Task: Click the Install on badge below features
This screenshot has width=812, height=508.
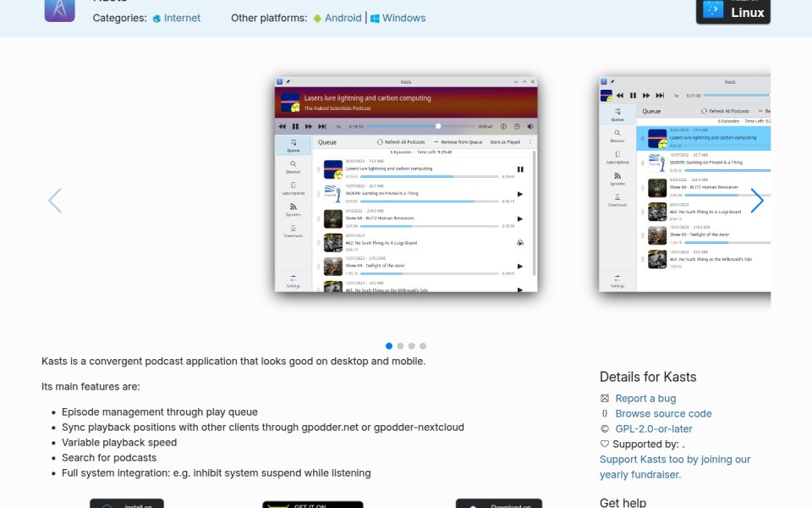Action: 127,503
